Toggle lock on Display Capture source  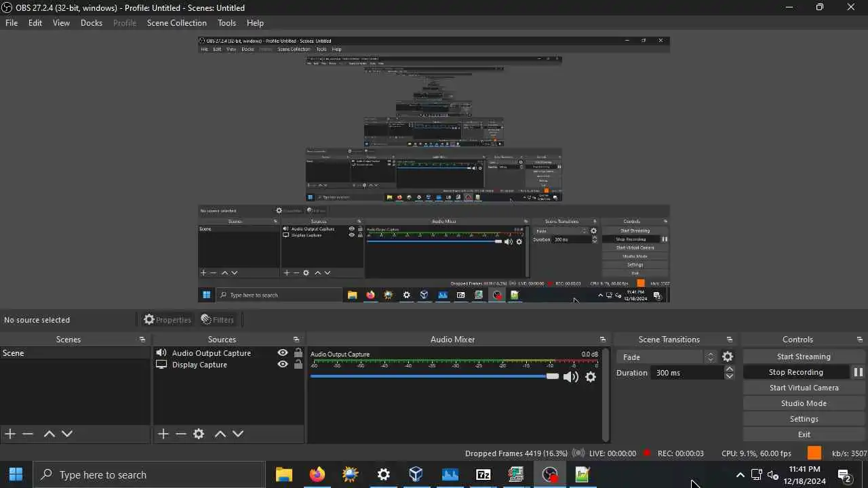point(298,365)
